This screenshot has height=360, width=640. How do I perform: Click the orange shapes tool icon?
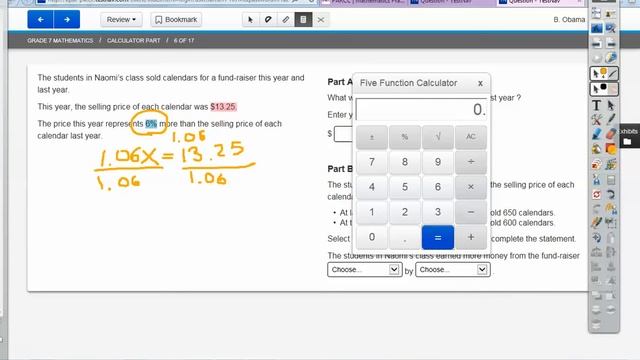click(611, 149)
